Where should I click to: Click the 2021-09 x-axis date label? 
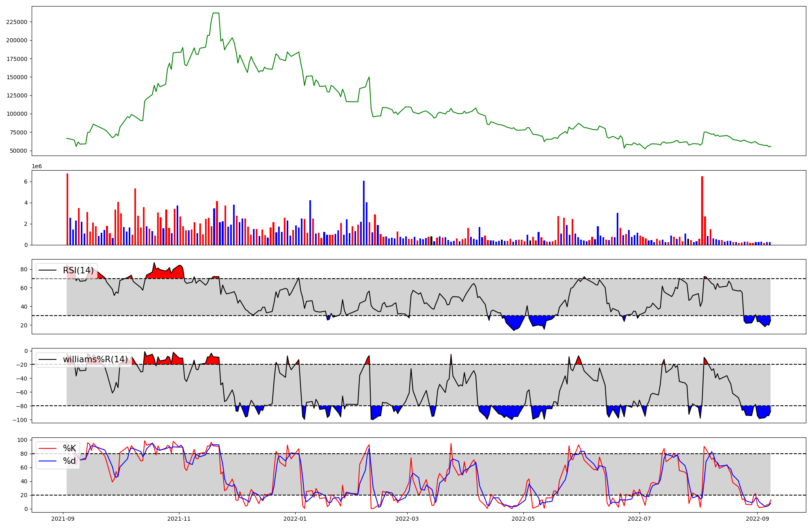tap(63, 519)
